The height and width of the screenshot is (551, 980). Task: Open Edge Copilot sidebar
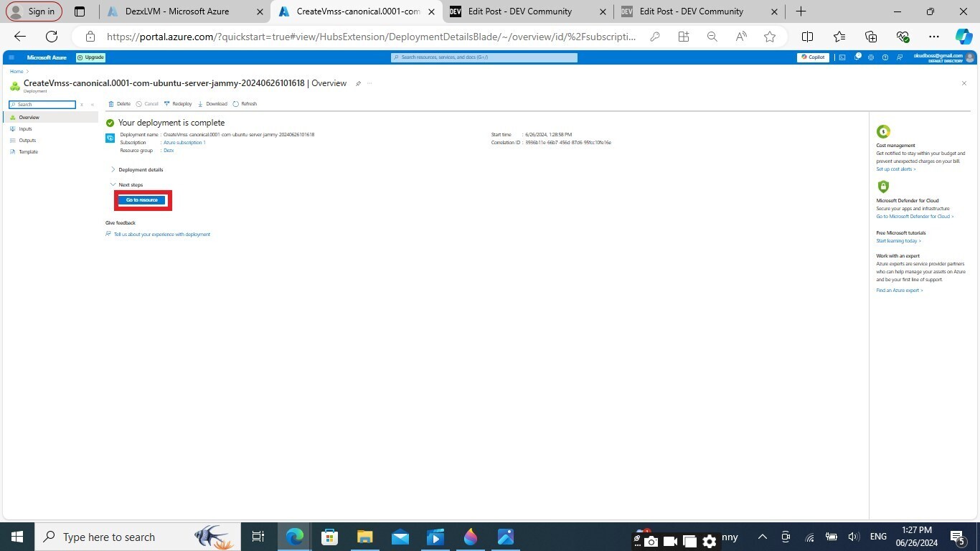(963, 37)
